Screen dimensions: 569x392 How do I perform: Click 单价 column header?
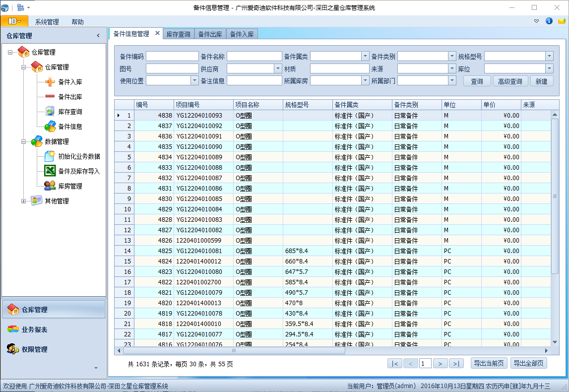pos(501,105)
